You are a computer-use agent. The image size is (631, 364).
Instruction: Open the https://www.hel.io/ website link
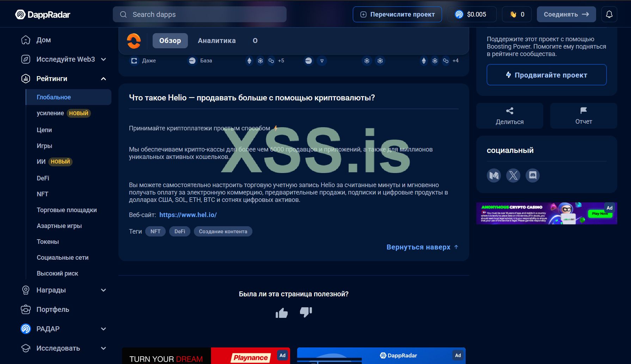pos(188,215)
